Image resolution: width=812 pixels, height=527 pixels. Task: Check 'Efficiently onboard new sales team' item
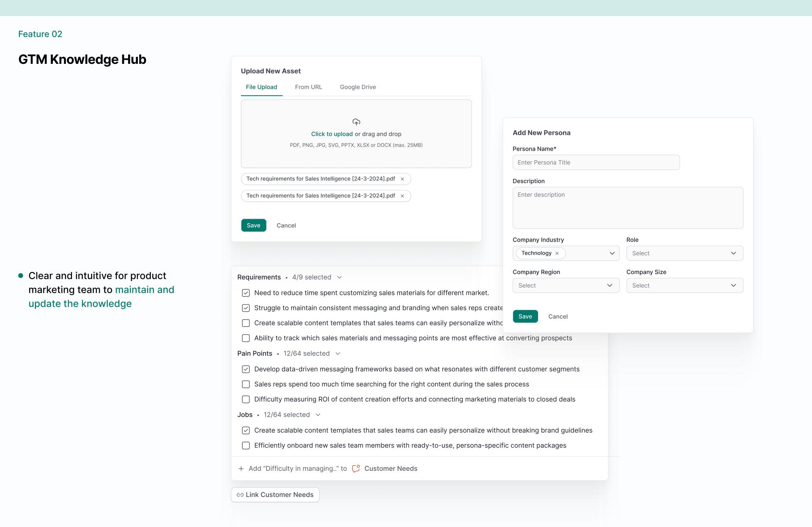coord(246,445)
